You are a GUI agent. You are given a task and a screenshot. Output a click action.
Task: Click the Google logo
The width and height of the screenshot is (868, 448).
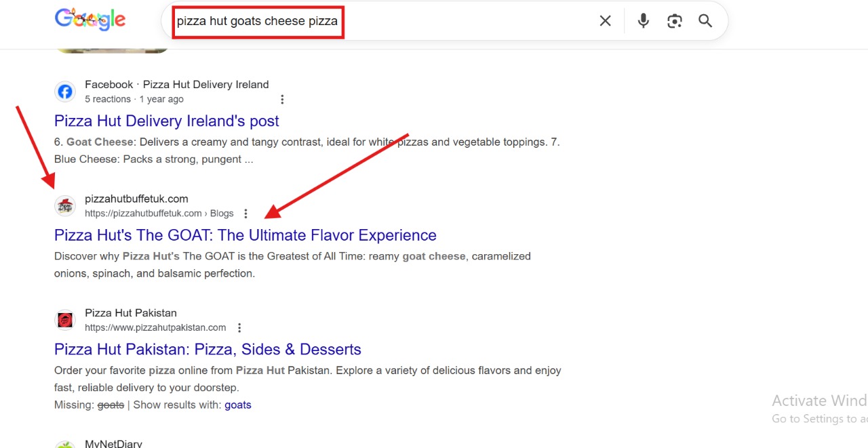point(90,20)
